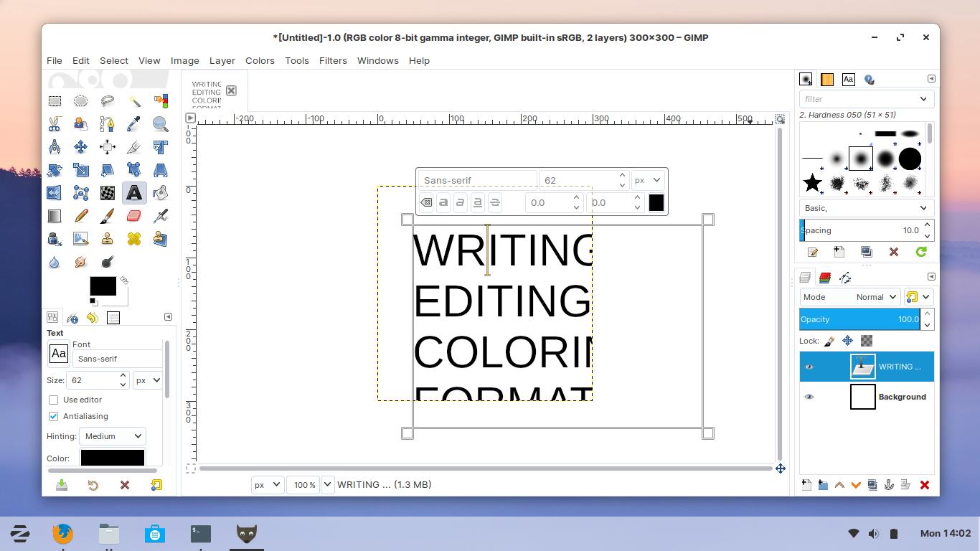The width and height of the screenshot is (980, 551).
Task: Select the Fuzzy Select tool
Action: [x=133, y=101]
